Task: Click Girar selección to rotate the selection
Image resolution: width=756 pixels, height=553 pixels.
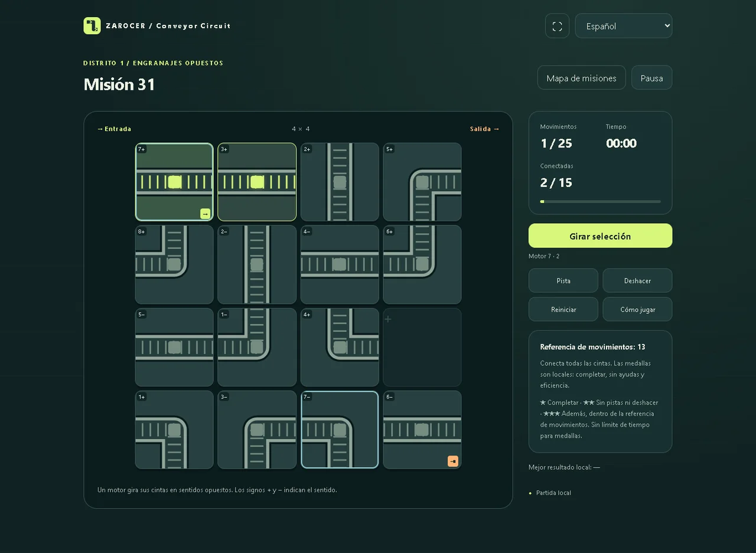Action: tap(600, 236)
